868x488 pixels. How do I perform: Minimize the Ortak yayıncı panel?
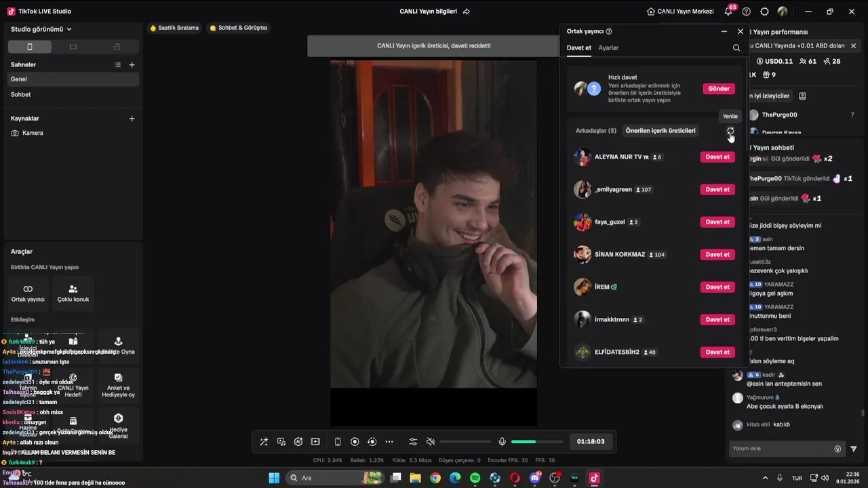click(x=724, y=31)
